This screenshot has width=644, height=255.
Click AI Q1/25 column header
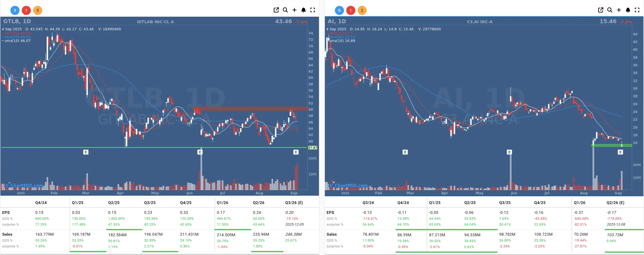(x=435, y=203)
